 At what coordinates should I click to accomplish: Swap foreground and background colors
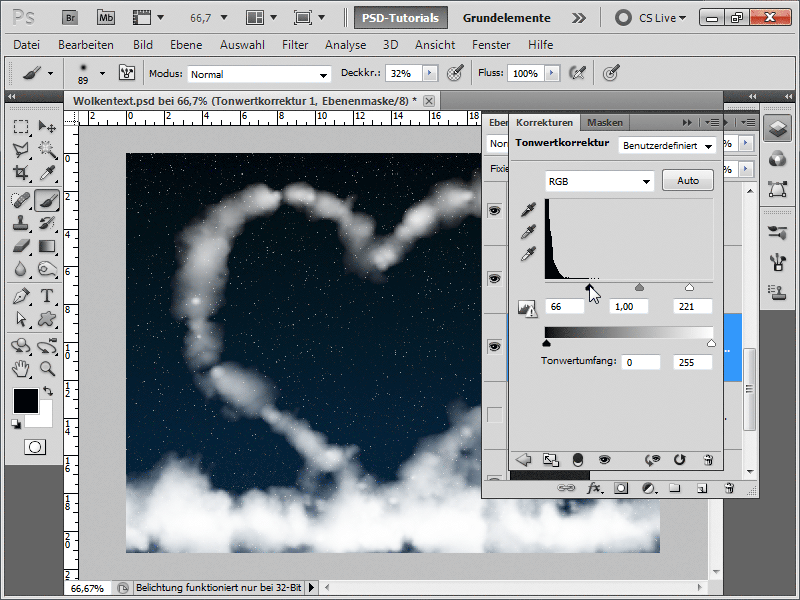(48, 391)
